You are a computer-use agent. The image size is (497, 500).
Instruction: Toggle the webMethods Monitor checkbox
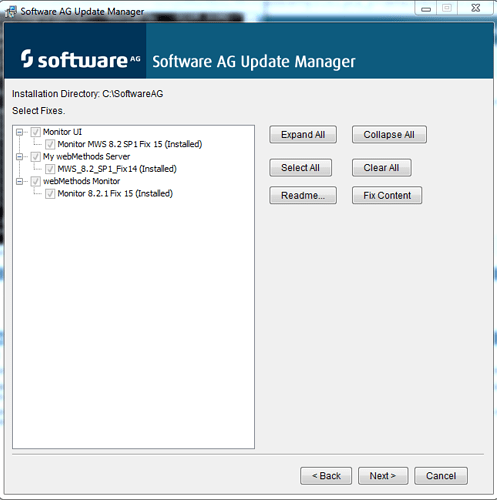(x=36, y=181)
